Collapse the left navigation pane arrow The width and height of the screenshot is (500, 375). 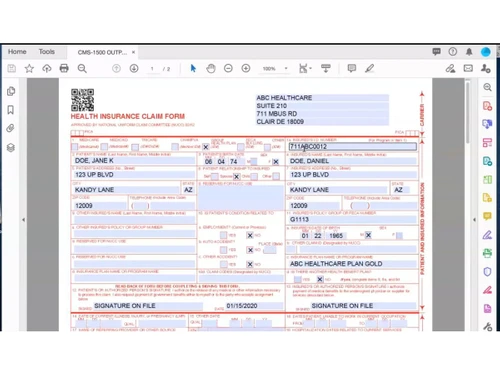pos(23,220)
